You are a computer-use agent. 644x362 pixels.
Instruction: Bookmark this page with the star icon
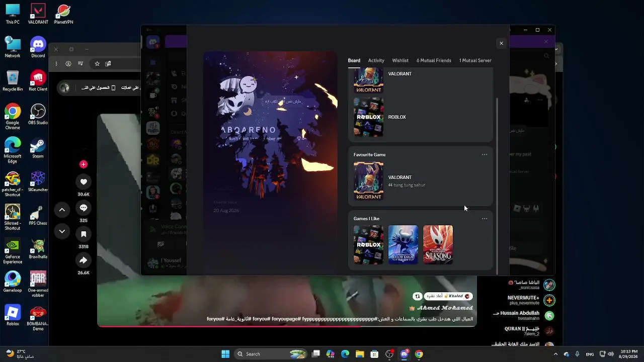point(97,63)
